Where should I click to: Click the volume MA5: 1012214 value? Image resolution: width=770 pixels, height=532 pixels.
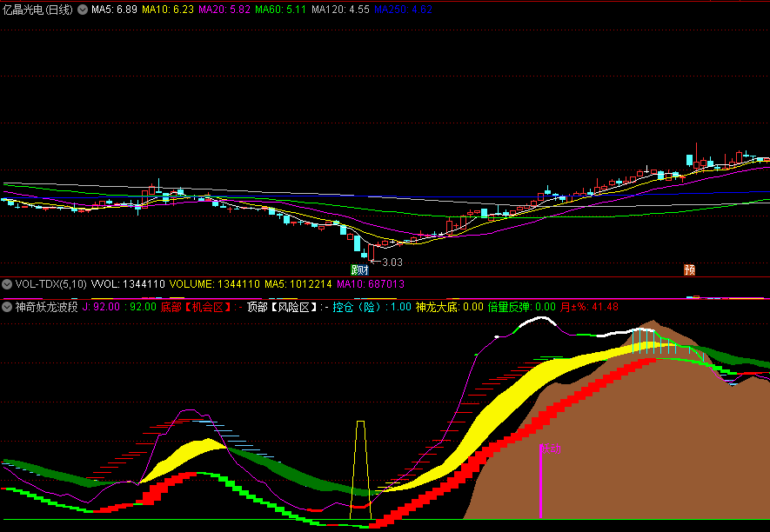click(x=298, y=284)
